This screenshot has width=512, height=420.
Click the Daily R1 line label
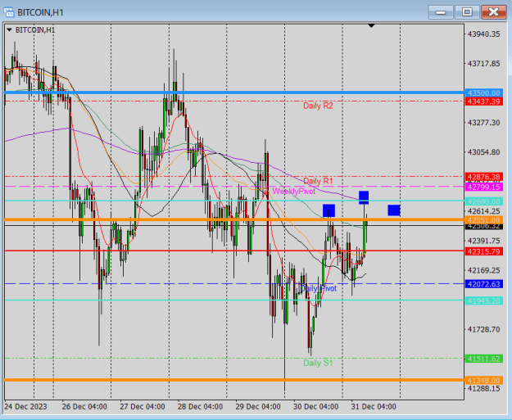pyautogui.click(x=318, y=181)
